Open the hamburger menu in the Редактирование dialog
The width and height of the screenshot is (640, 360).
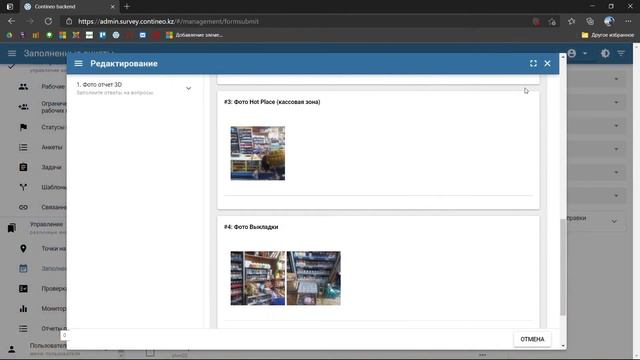tap(78, 64)
